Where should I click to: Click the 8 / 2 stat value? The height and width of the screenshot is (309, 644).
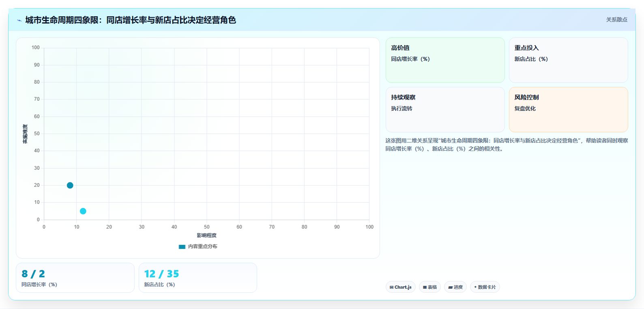click(33, 274)
